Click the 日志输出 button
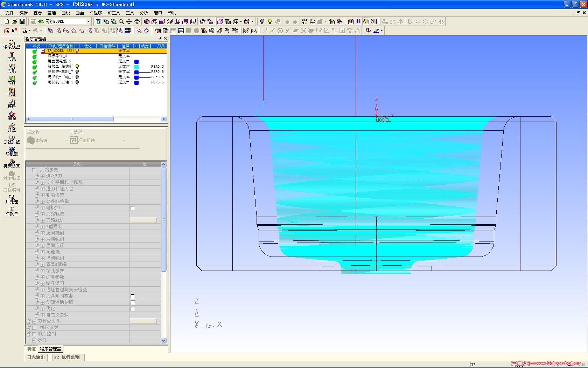 36,357
